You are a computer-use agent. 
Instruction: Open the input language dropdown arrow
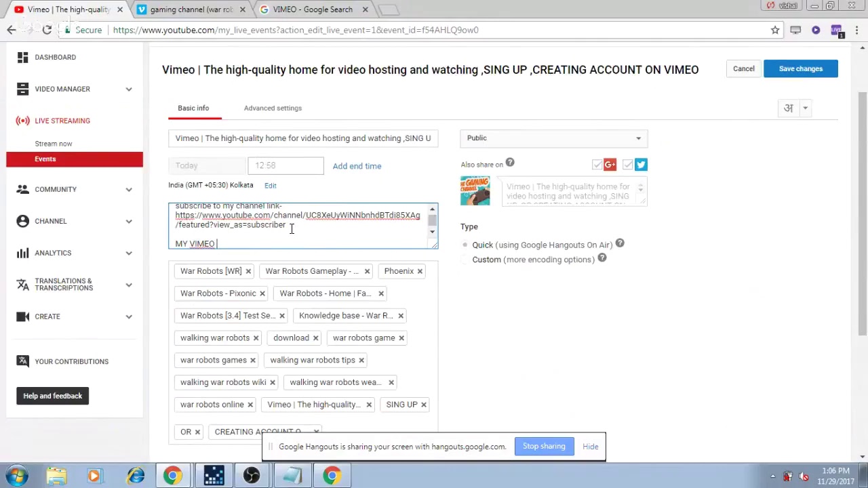coord(806,108)
